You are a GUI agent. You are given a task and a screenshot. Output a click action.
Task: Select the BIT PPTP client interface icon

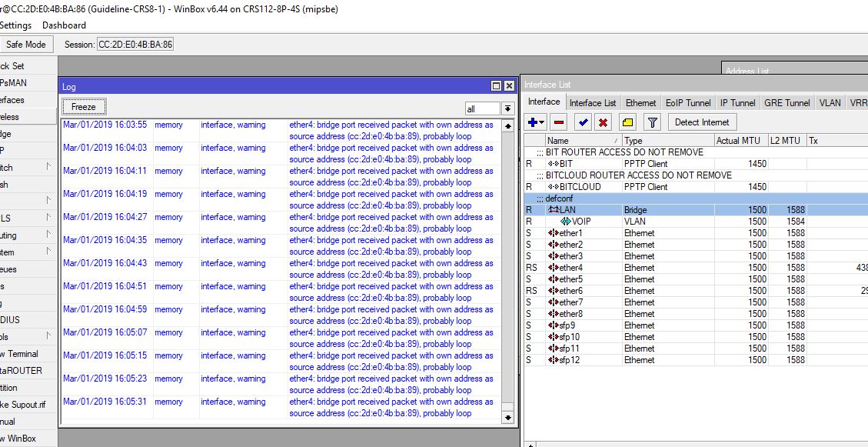(x=554, y=164)
